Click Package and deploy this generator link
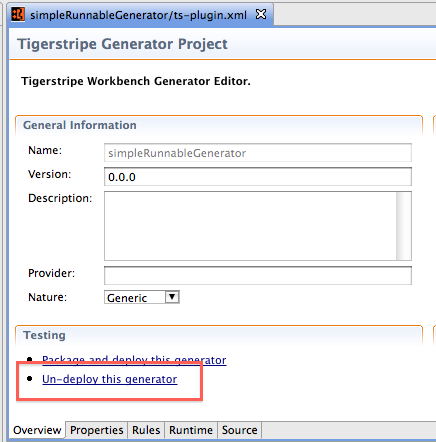The image size is (436, 442). click(134, 360)
